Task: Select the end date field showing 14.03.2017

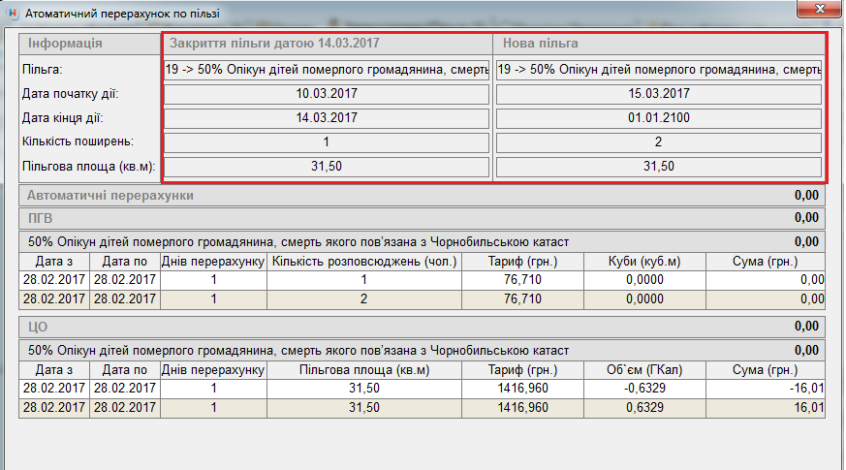Action: [x=327, y=118]
